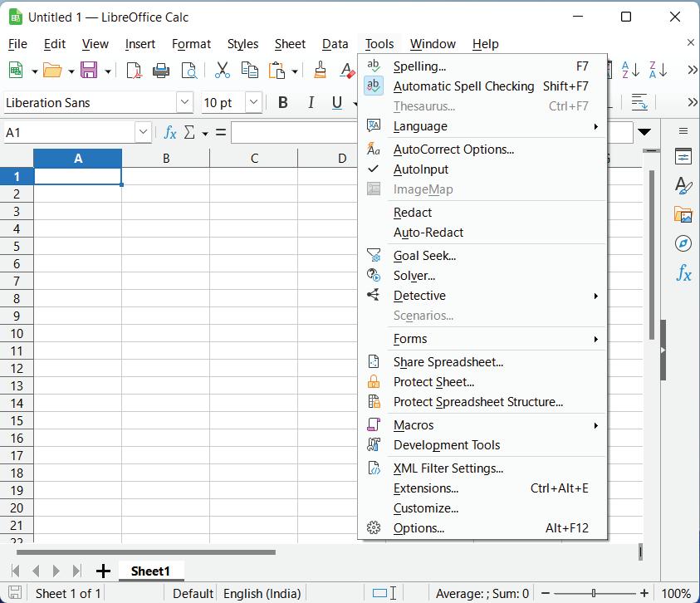Viewport: 700px width, 603px height.
Task: Click the Cut scissors icon
Action: (222, 70)
